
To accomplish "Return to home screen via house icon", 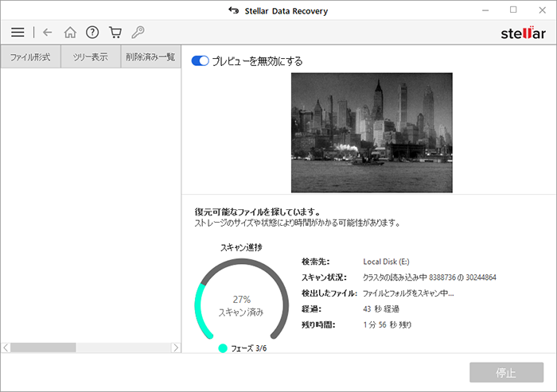I will click(70, 33).
